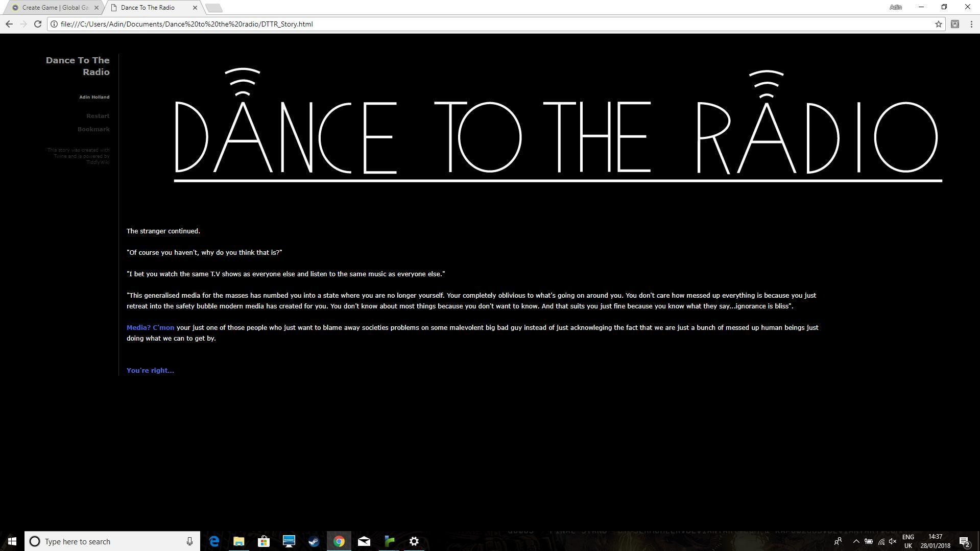980x551 pixels.
Task: Open File Explorer from taskbar
Action: [238, 541]
